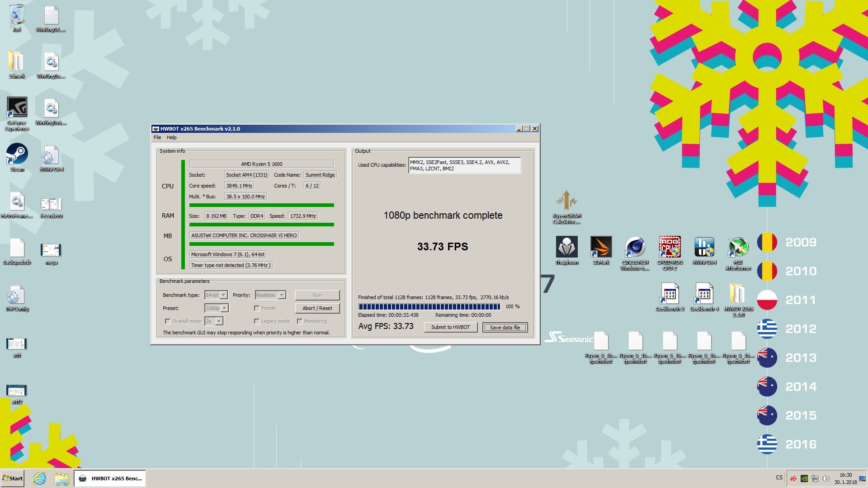Viewport: 868px width, 488px height.
Task: Click the 38.5 x 100.0 MHz multiplier value
Action: pos(245,197)
